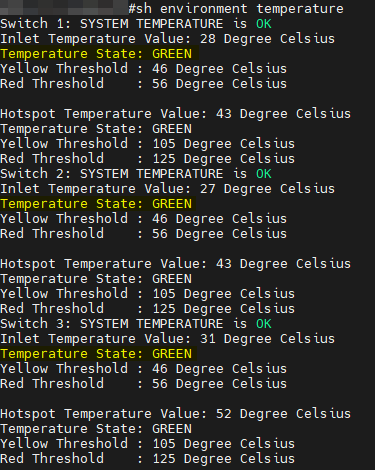The image size is (375, 470).
Task: Click green OK status for Switch 2
Action: click(264, 174)
